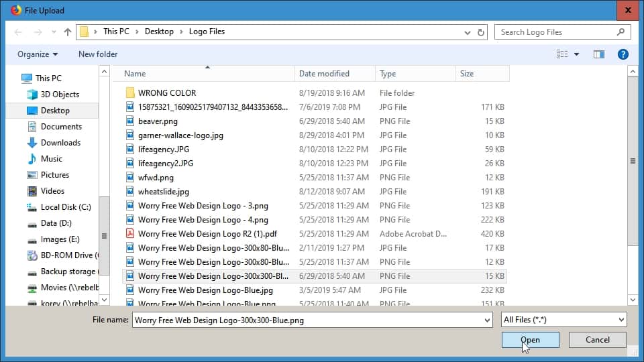Click Desktop in breadcrumb path
Viewport: 644px width, 362px height.
pos(159,32)
